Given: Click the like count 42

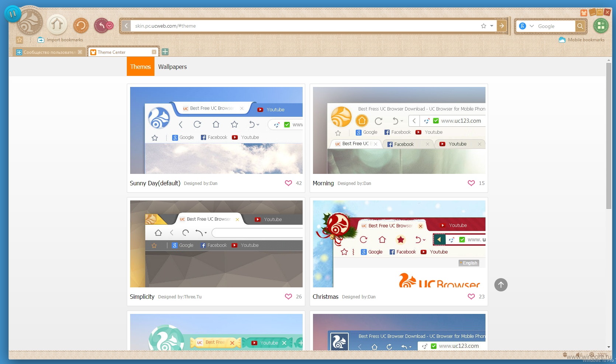Looking at the screenshot, I should pos(299,183).
